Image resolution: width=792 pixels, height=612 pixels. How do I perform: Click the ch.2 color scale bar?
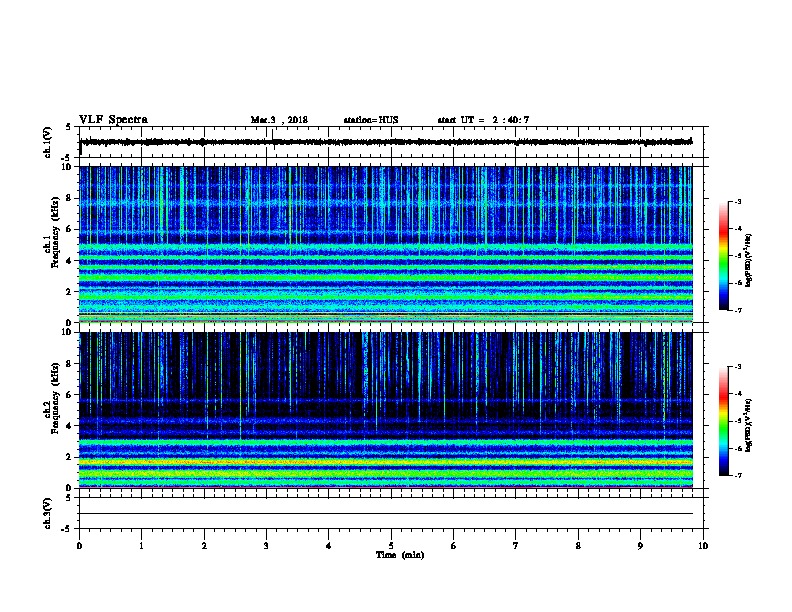pyautogui.click(x=724, y=421)
